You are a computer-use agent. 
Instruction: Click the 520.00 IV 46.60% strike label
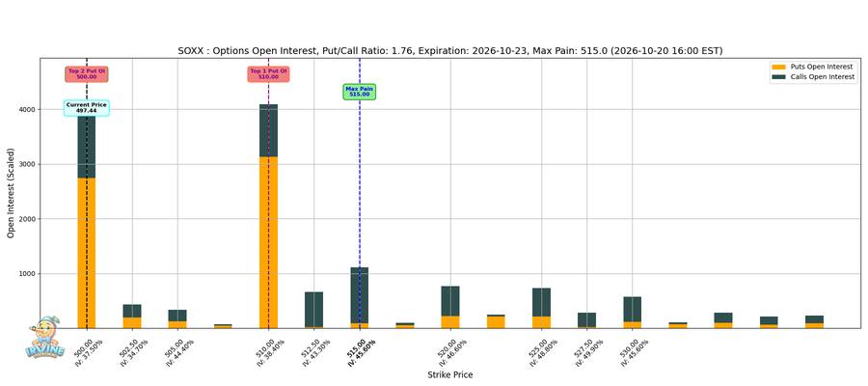[451, 351]
